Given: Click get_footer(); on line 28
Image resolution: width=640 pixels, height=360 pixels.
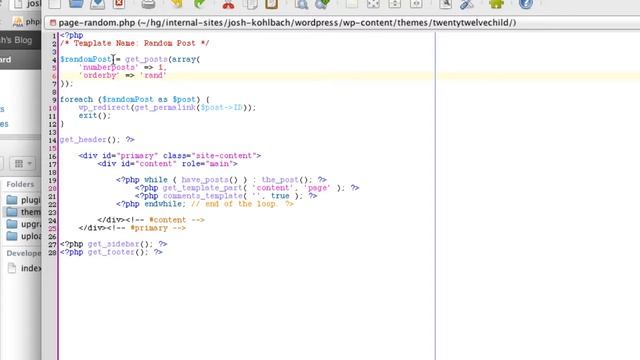Looking at the screenshot, I should point(118,252).
